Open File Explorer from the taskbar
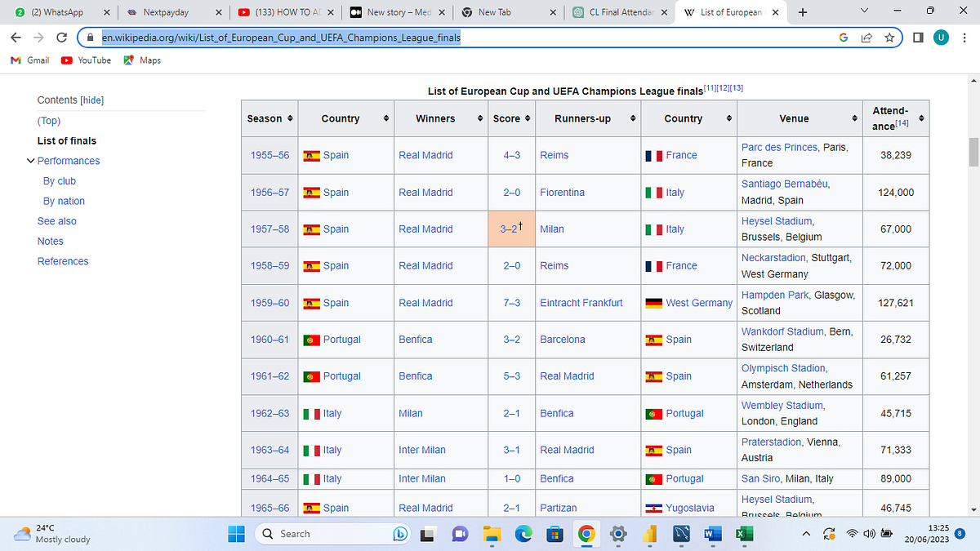 point(491,534)
